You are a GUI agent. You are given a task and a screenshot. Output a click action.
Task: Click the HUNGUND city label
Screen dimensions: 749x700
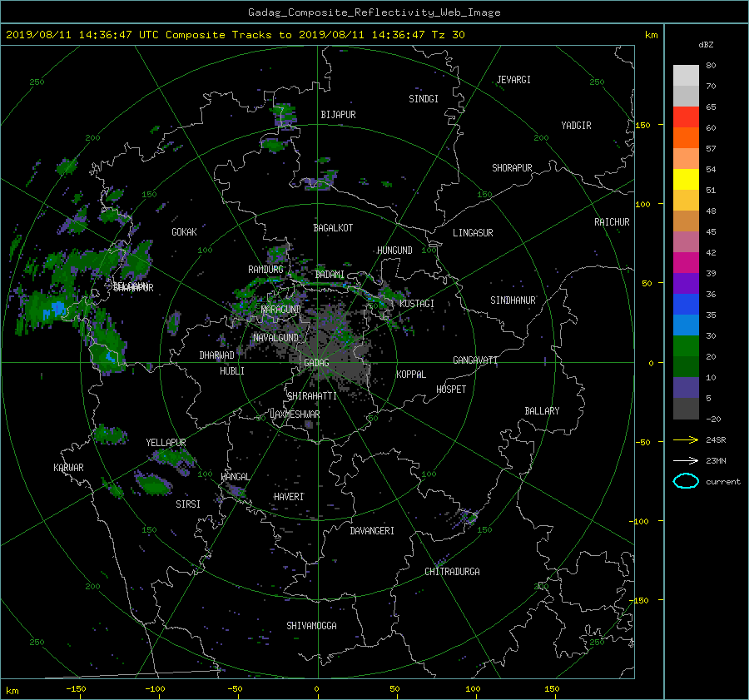click(394, 251)
